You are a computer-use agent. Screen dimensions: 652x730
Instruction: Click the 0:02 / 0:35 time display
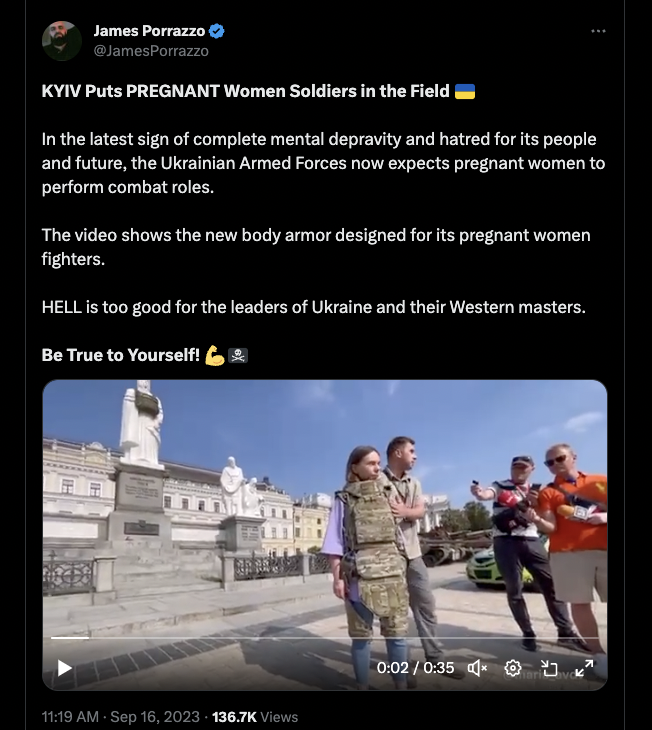coord(415,668)
